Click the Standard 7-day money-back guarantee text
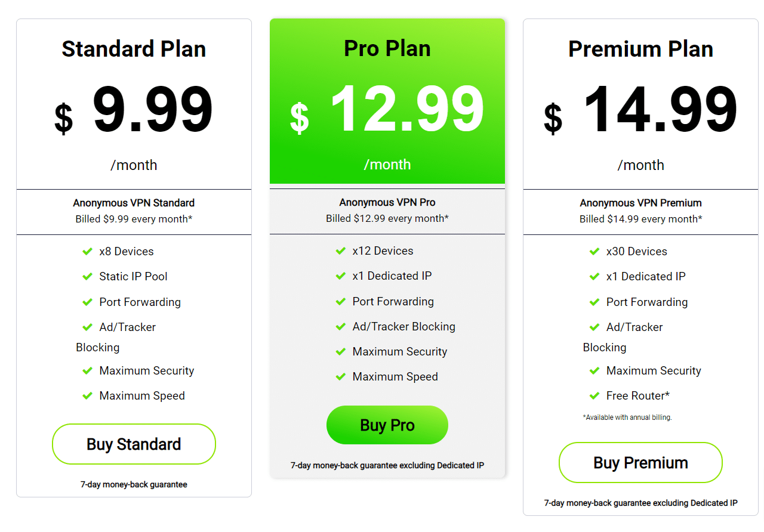The image size is (764, 532). [134, 484]
